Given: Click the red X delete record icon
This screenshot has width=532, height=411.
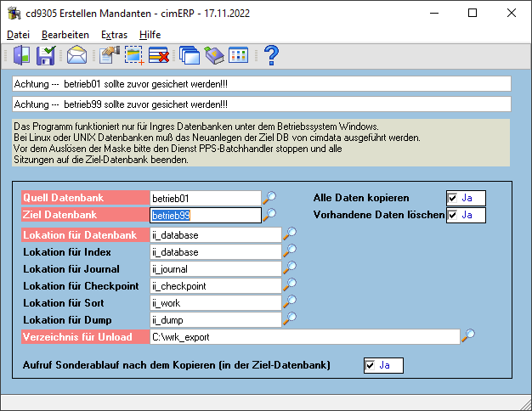Looking at the screenshot, I should click(159, 55).
